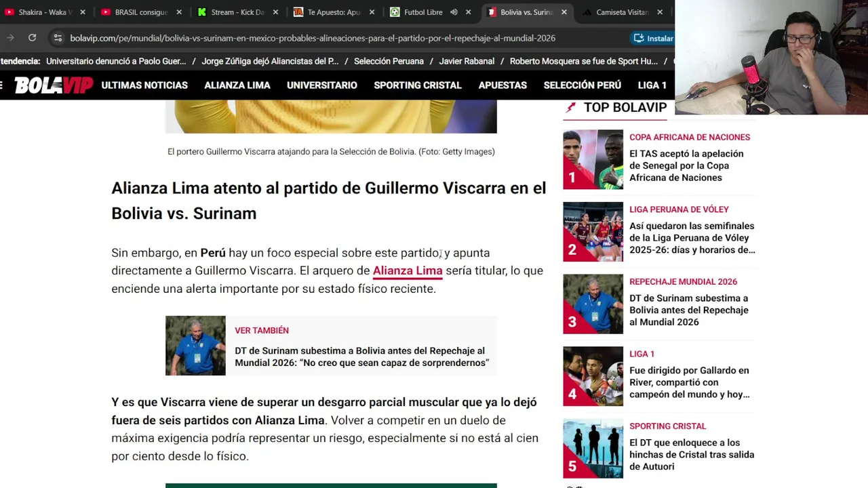Screen dimensions: 868x488
Task: Click the Guillermo Viscarra photo caption
Action: click(x=331, y=152)
